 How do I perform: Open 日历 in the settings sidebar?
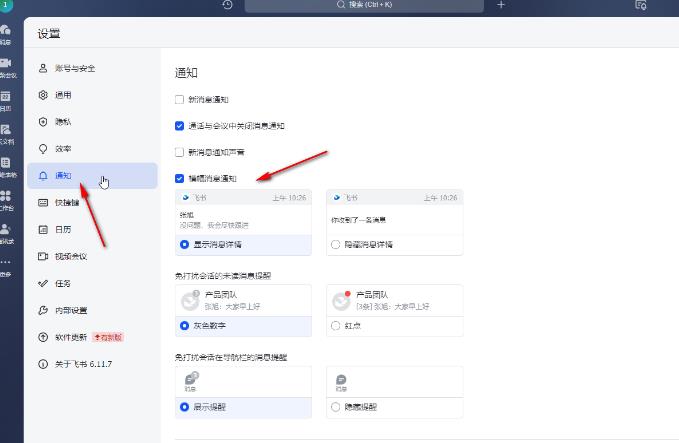(x=92, y=230)
